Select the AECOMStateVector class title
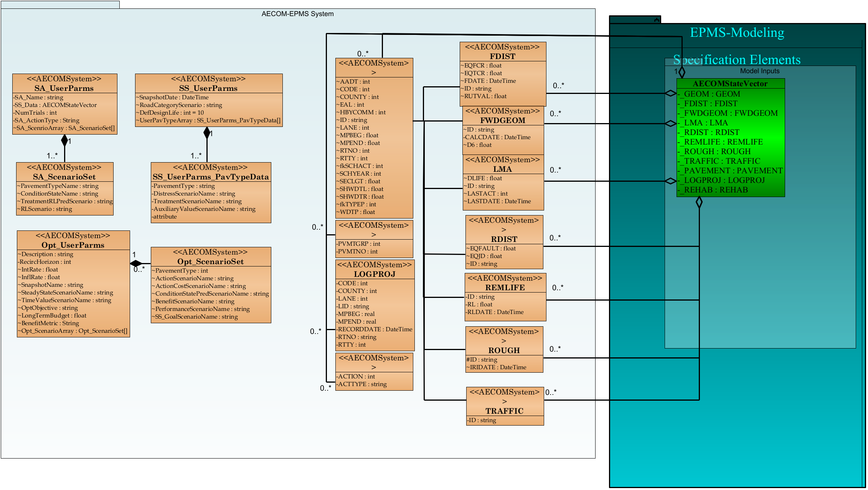 point(730,84)
